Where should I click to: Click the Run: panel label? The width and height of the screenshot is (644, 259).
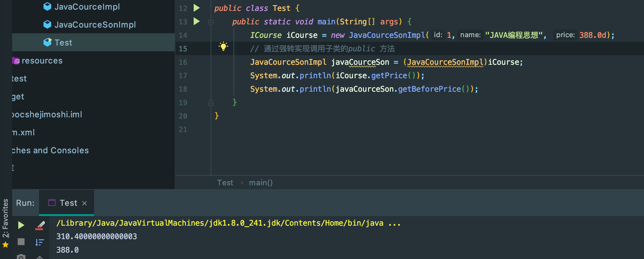[25, 203]
